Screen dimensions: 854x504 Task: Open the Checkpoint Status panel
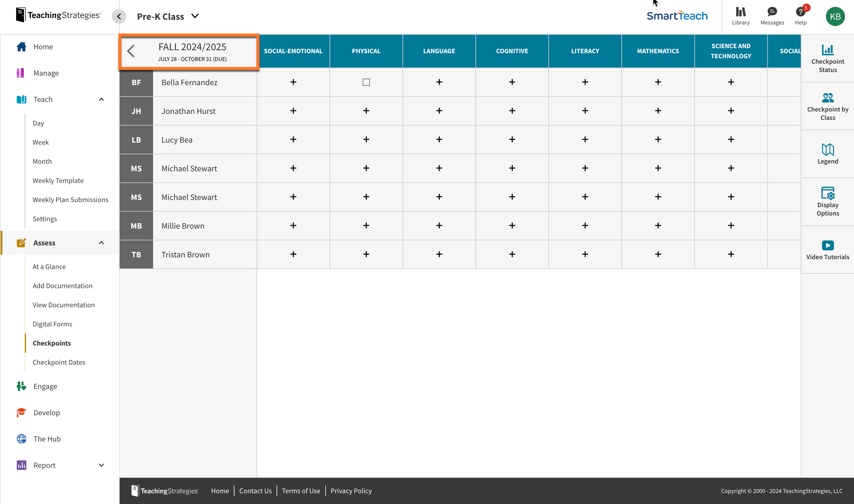[827, 58]
